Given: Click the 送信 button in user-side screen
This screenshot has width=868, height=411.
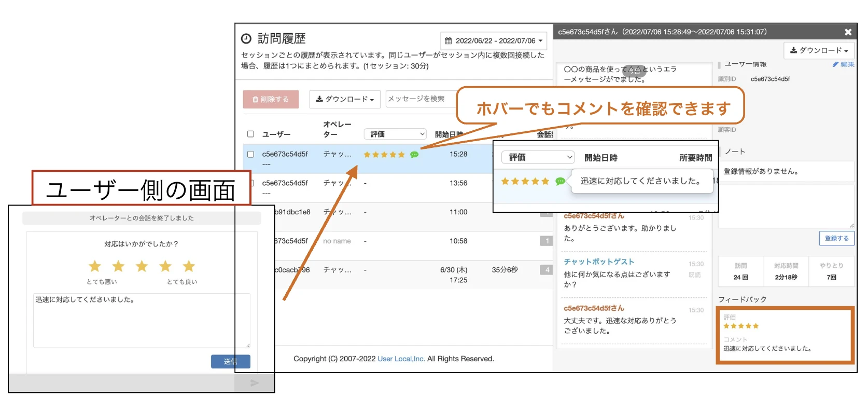Looking at the screenshot, I should 231,362.
